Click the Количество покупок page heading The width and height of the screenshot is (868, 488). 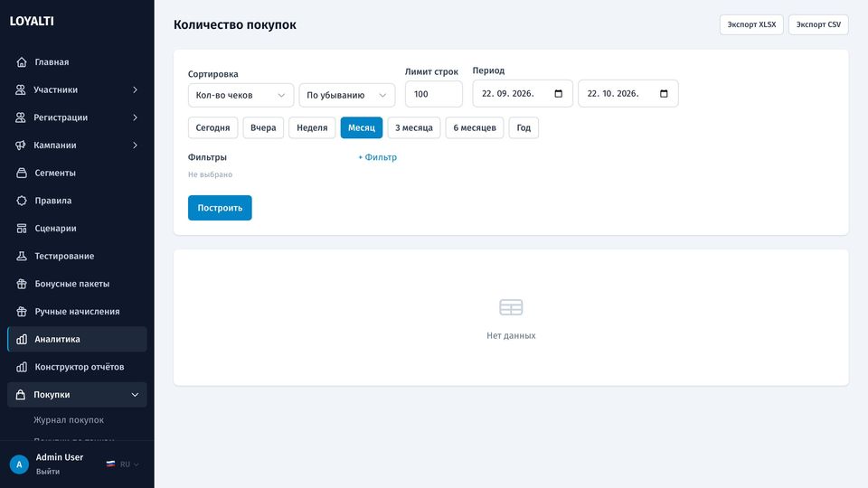pyautogui.click(x=235, y=25)
